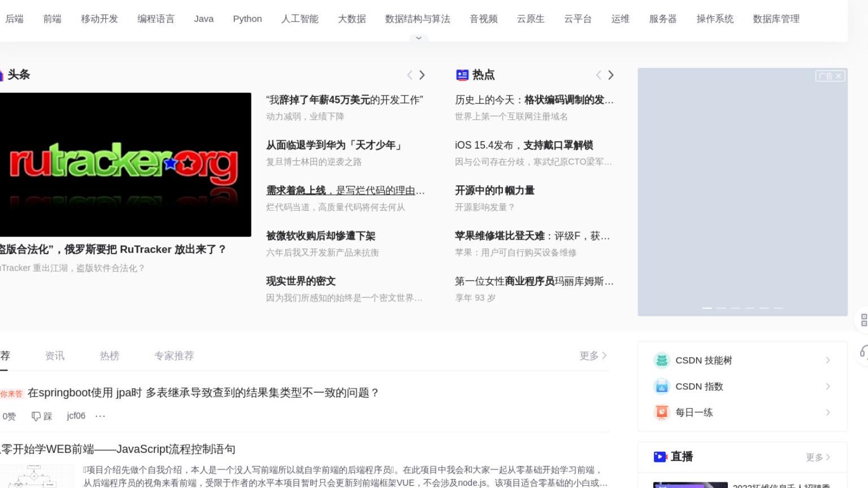Open 更多 link in 直播 panel

pyautogui.click(x=818, y=457)
